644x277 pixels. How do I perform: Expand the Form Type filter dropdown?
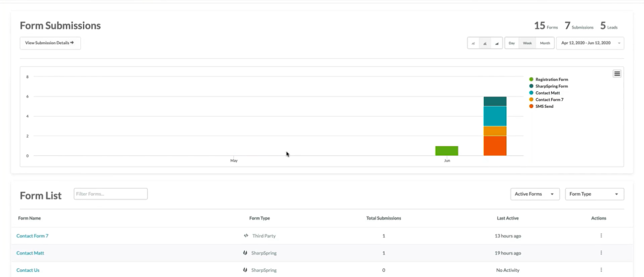tap(594, 194)
